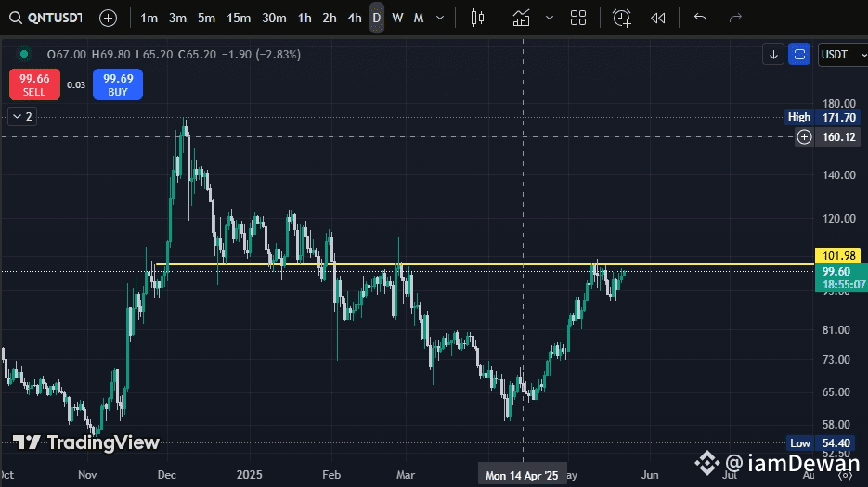Click the Mon 14 Apr '25 date label
This screenshot has height=487, width=868.
522,475
